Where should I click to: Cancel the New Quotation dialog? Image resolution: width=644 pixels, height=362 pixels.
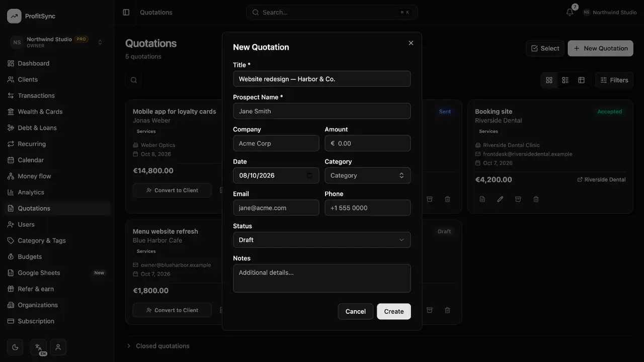coord(356,311)
